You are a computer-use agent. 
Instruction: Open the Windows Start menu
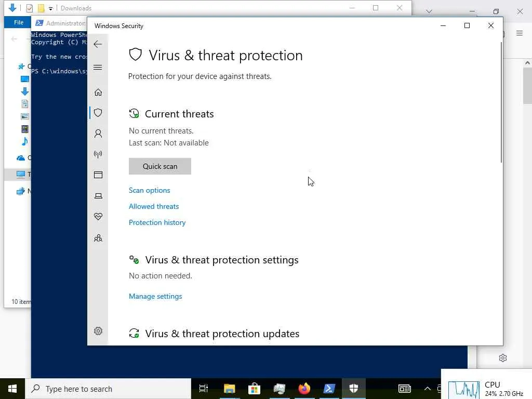pos(12,389)
